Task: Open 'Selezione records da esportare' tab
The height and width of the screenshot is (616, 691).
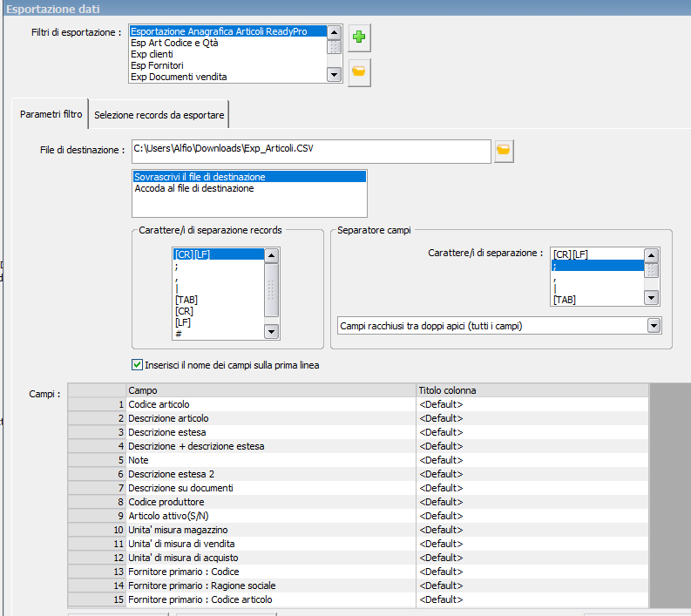Action: coord(159,115)
